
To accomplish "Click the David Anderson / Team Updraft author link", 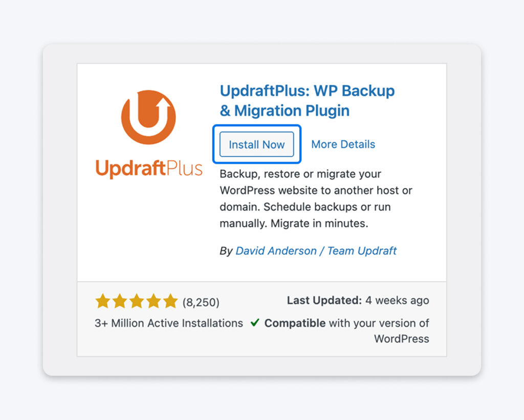I will pyautogui.click(x=316, y=251).
